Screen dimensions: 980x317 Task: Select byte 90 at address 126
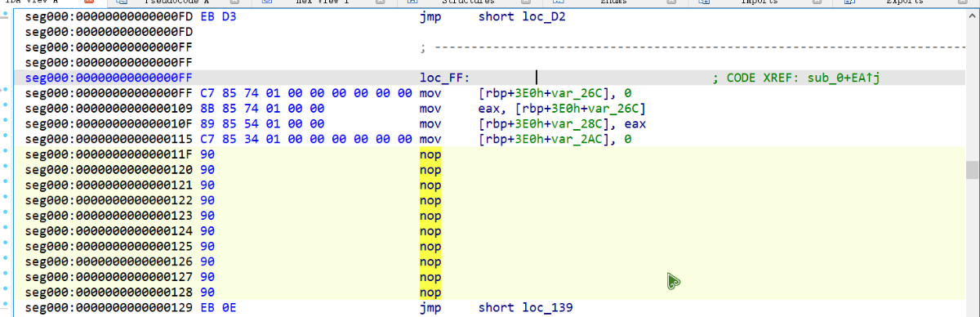[x=207, y=262]
